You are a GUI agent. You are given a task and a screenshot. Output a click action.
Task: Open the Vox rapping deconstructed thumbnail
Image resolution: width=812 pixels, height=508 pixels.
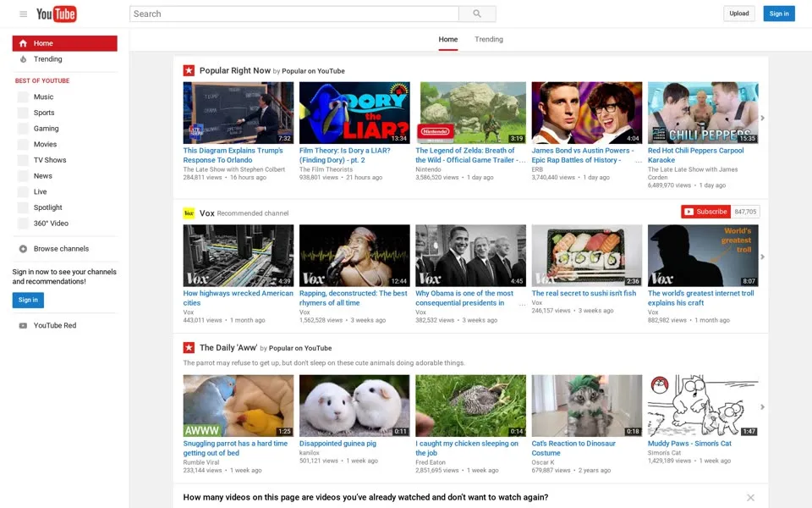[354, 256]
